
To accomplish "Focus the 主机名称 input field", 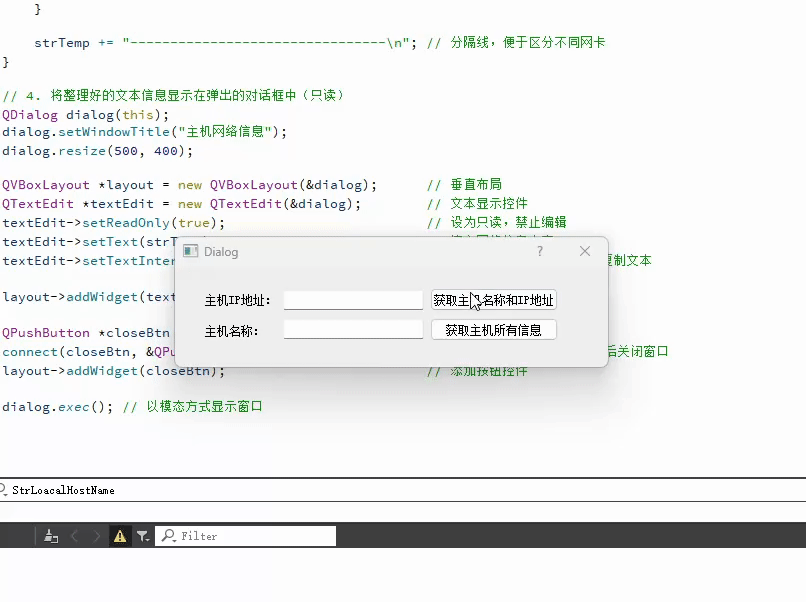I will tap(353, 330).
